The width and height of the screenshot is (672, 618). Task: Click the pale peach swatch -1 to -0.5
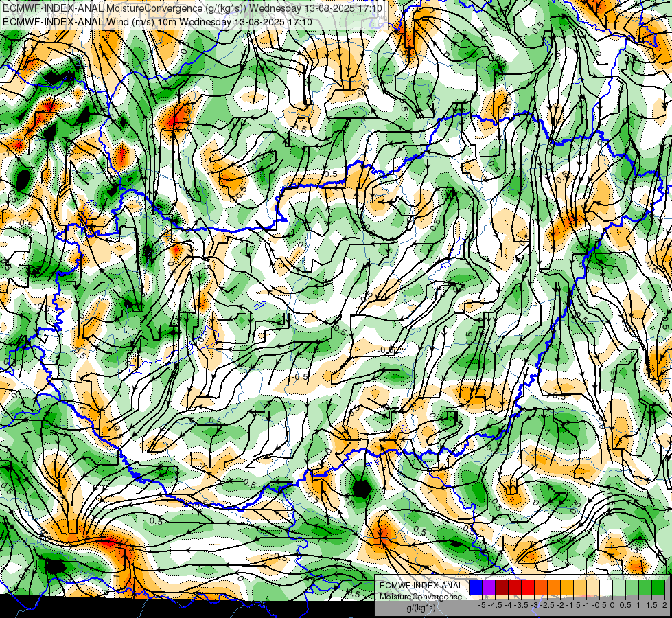(x=593, y=587)
